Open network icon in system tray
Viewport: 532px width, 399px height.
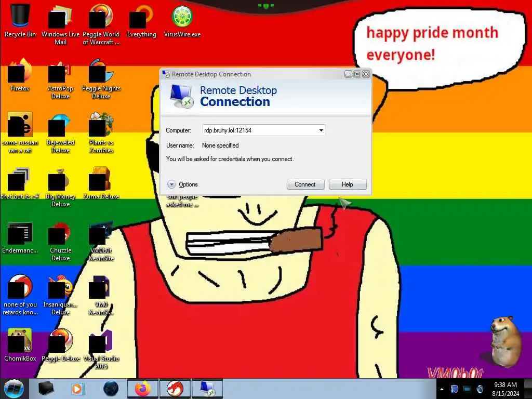(467, 389)
